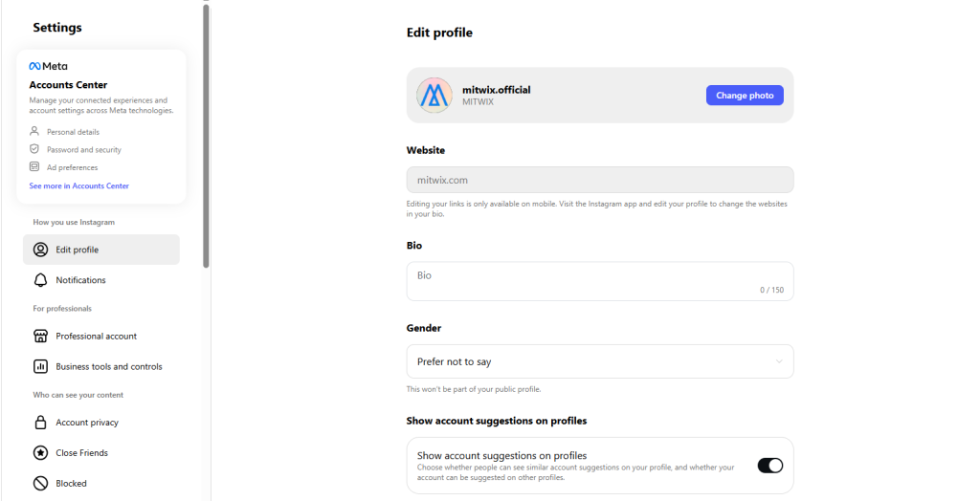The height and width of the screenshot is (501, 980).
Task: Click the Close Friends star icon
Action: point(40,453)
